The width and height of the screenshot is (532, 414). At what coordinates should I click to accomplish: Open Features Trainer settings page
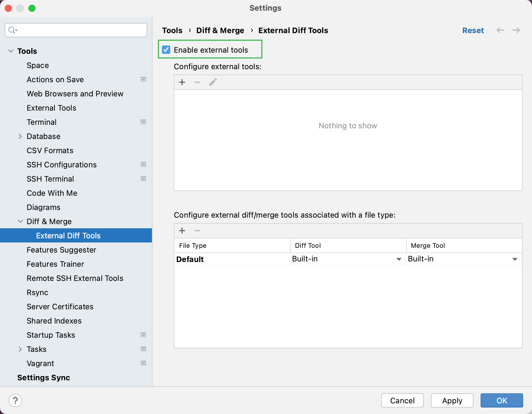[x=55, y=264]
